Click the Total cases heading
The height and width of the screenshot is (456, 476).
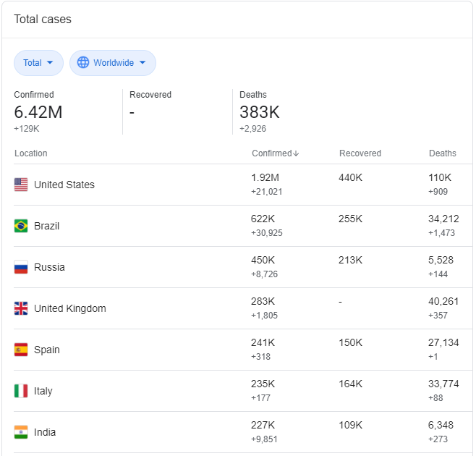click(x=43, y=20)
